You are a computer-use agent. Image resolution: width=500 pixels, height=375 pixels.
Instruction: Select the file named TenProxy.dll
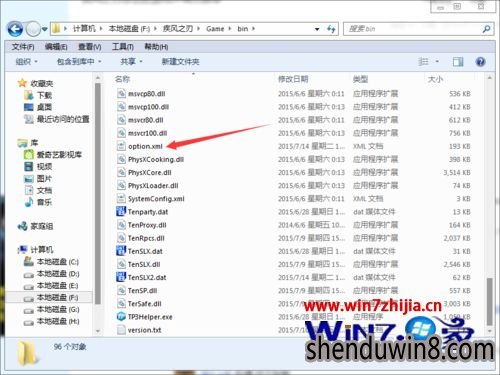pos(147,225)
